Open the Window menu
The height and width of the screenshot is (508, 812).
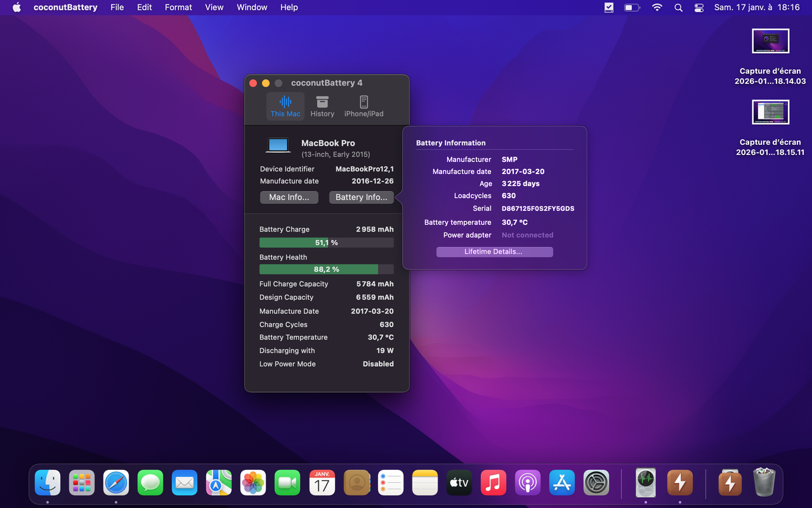click(x=252, y=8)
